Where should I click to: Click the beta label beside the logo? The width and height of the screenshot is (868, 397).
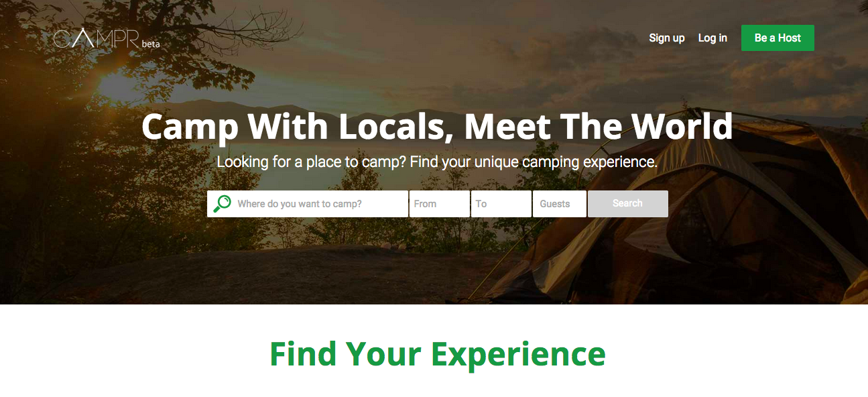(x=151, y=44)
